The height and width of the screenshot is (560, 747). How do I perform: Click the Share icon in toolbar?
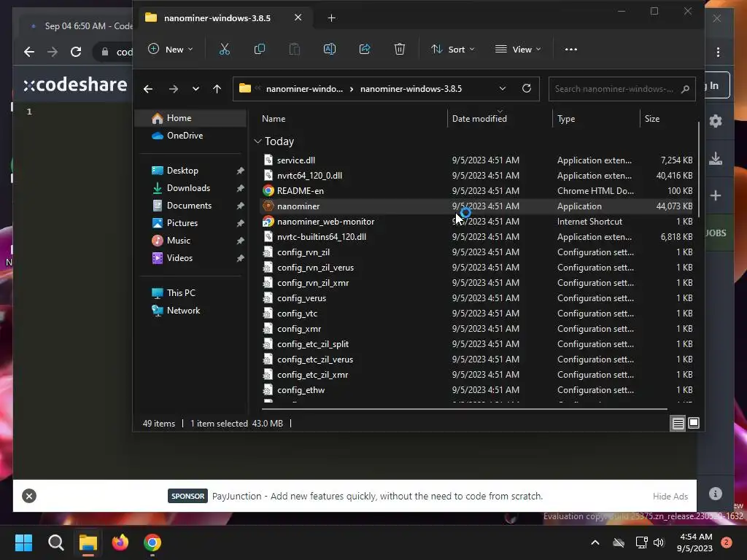[x=365, y=49]
